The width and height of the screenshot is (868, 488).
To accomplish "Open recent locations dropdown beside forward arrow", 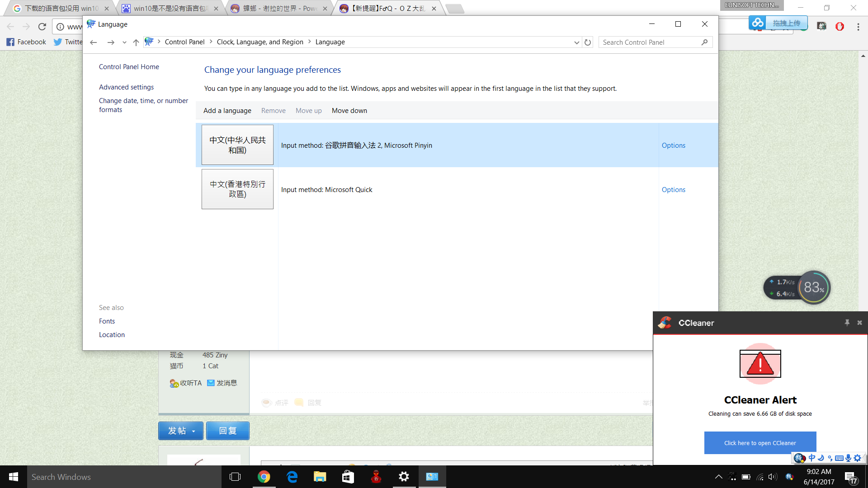I will point(124,42).
